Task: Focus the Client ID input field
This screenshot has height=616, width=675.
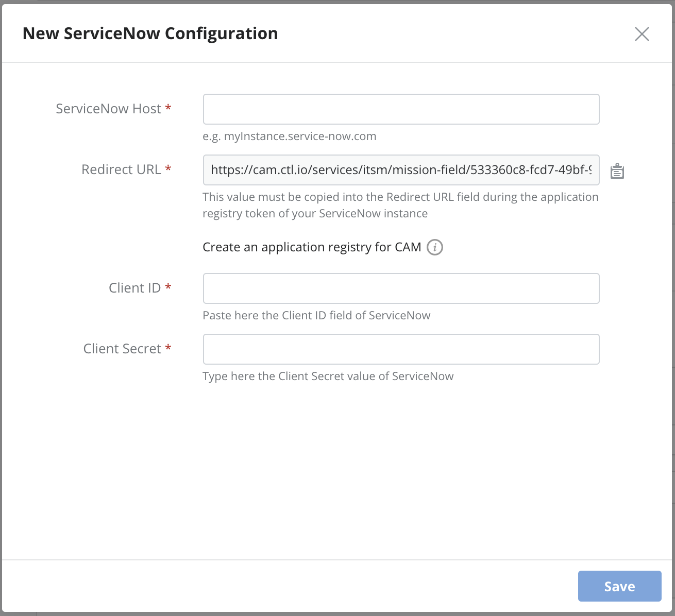Action: click(x=401, y=288)
